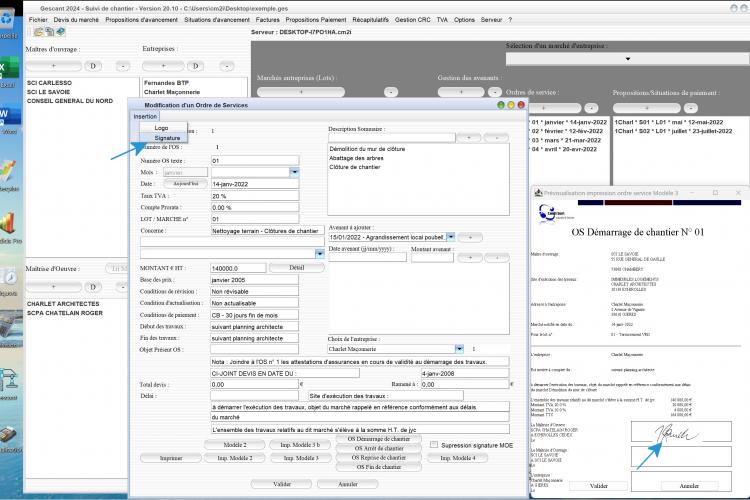This screenshot has width=750, height=500.
Task: Open the Propositions Paiement menu
Action: (316, 20)
